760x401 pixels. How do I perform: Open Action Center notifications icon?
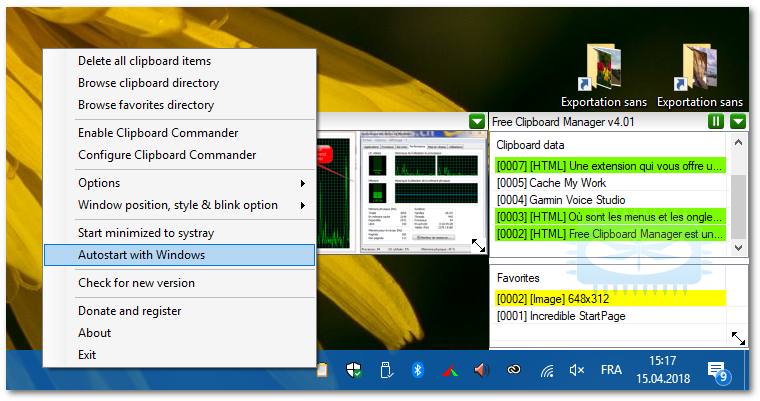point(718,371)
